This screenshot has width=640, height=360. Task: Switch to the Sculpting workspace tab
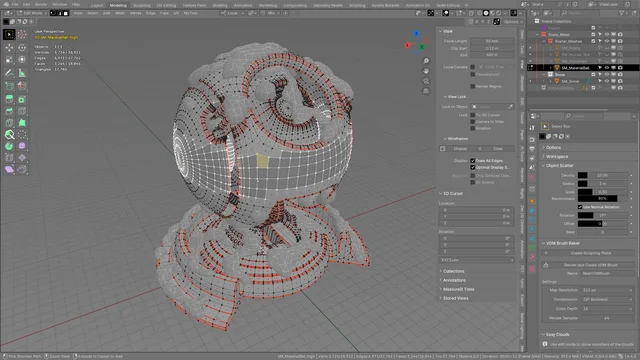142,5
